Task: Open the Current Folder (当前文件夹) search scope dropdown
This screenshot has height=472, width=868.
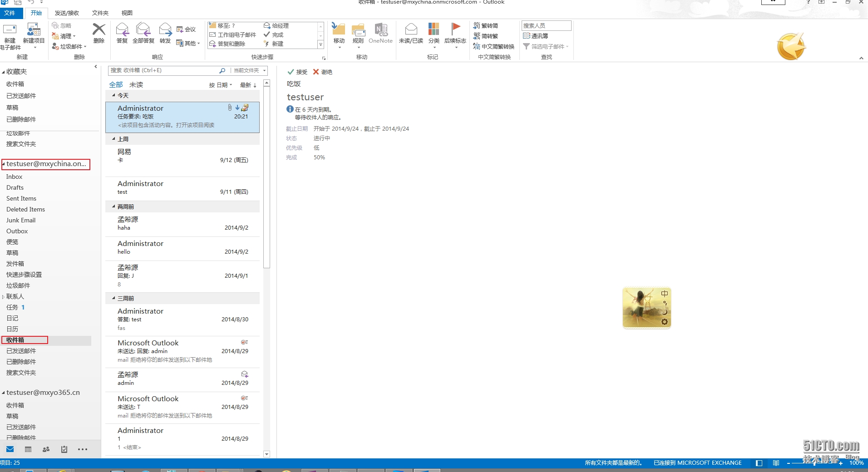Action: [x=249, y=70]
